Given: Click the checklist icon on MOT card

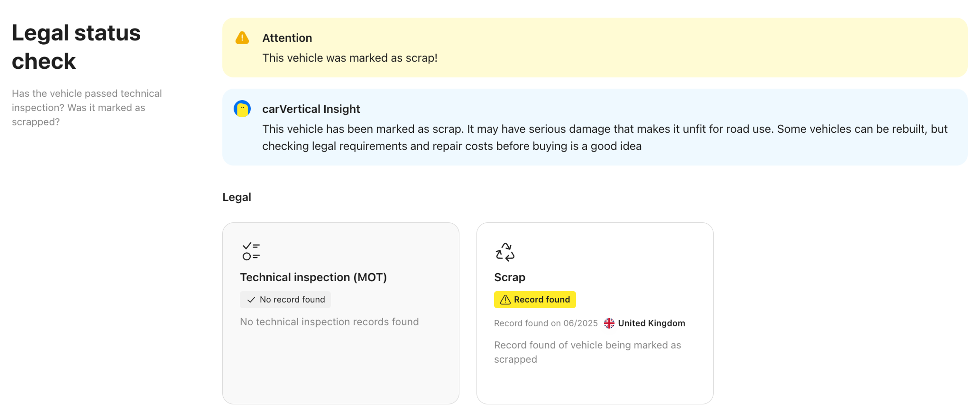Looking at the screenshot, I should [251, 251].
